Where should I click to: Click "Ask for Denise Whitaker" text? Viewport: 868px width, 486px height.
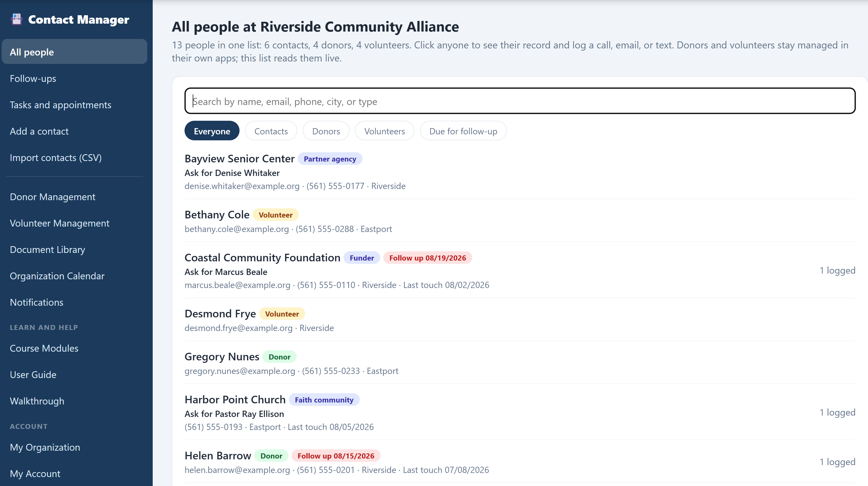[232, 173]
